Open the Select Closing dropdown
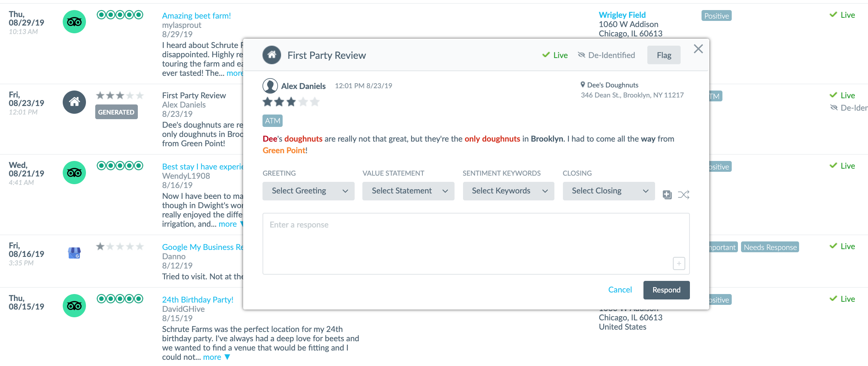This screenshot has width=868, height=366. 609,191
